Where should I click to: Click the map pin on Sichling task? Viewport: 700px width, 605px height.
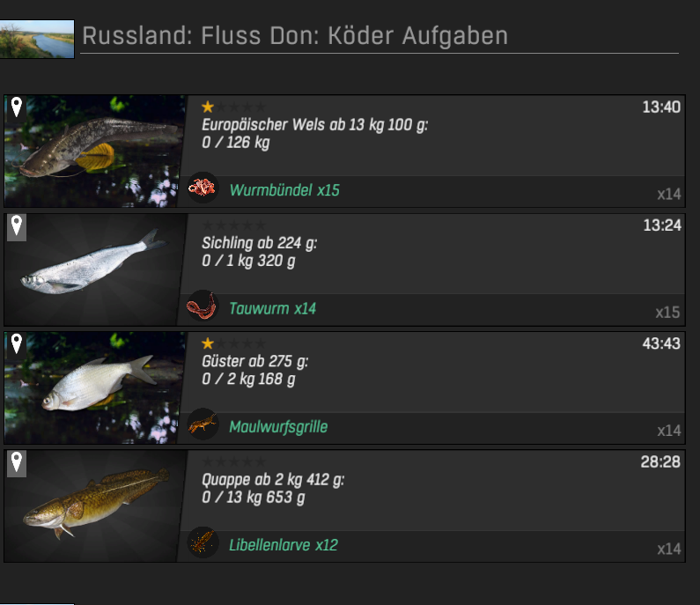point(17,226)
